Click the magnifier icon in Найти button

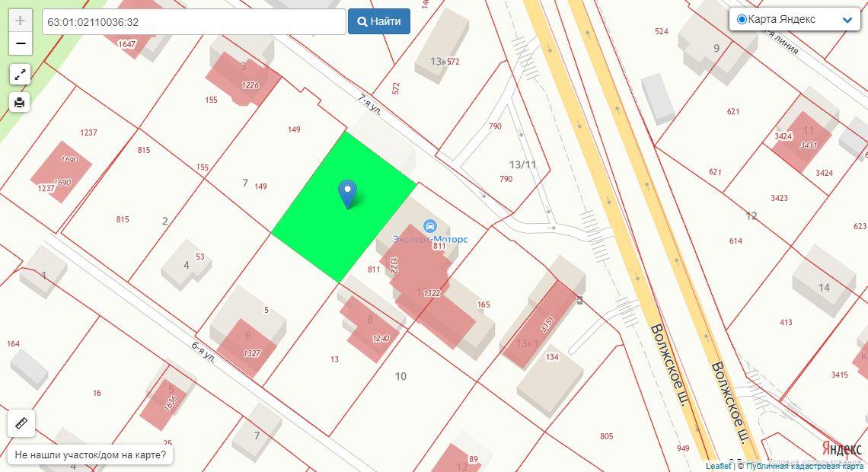(x=362, y=21)
